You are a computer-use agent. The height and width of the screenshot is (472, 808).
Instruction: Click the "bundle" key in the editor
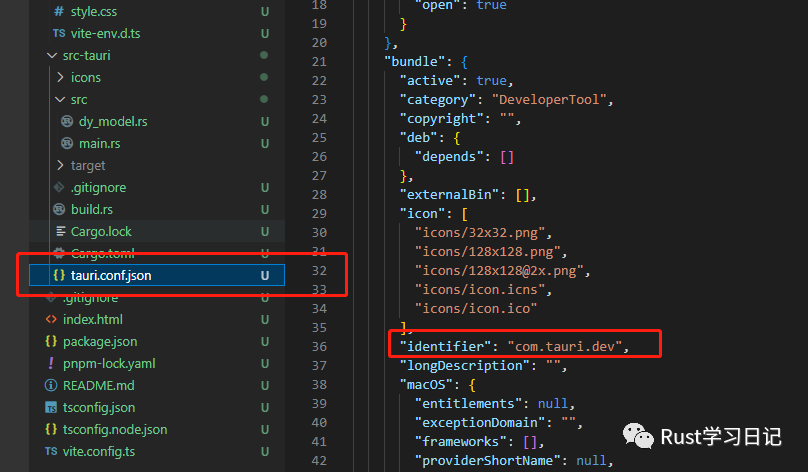415,61
